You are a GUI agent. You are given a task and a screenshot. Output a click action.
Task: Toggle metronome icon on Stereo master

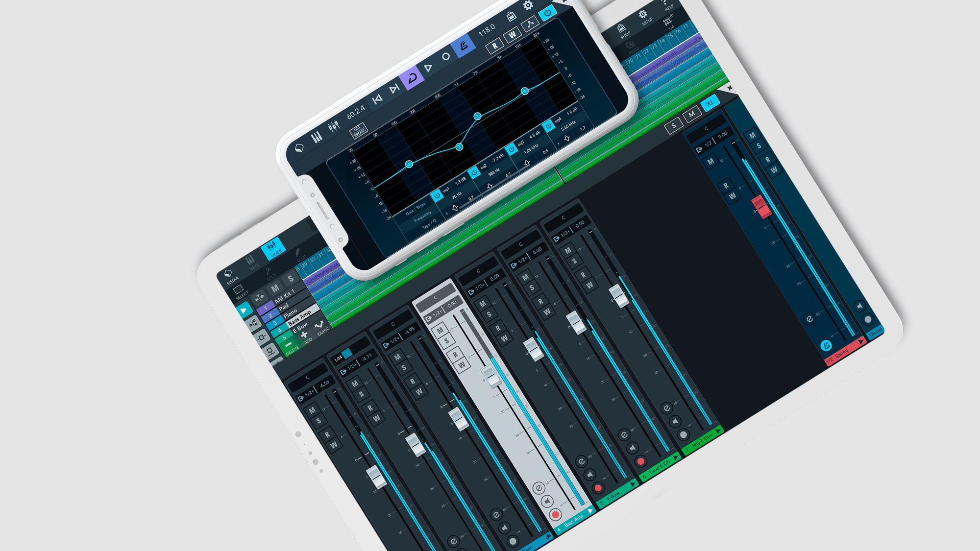coord(826,345)
